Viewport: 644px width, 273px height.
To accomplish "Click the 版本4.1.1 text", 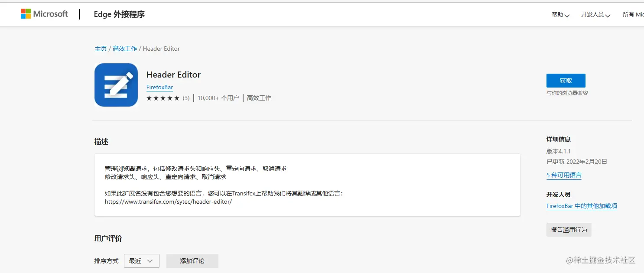I will [558, 151].
